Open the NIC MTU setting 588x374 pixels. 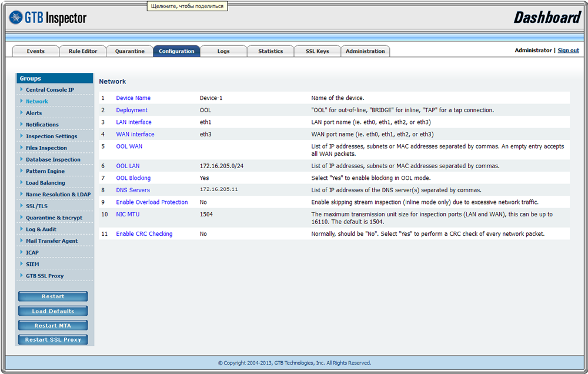[128, 214]
